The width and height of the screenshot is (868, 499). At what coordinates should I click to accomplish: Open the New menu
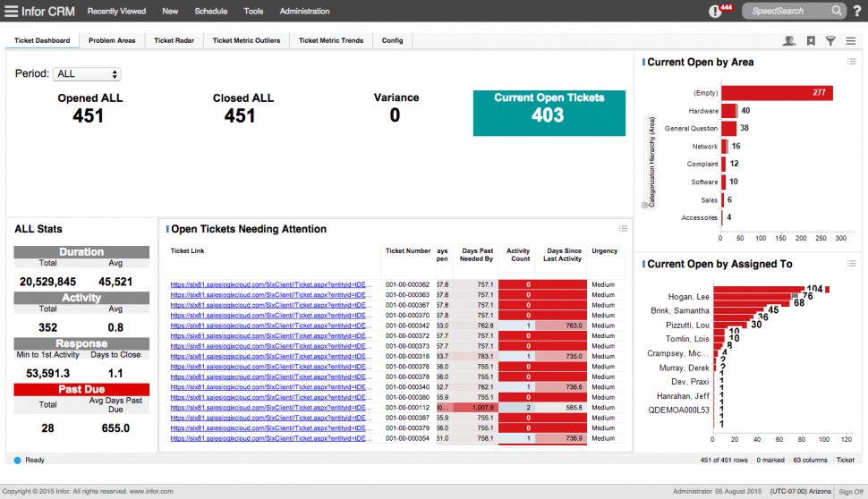170,11
